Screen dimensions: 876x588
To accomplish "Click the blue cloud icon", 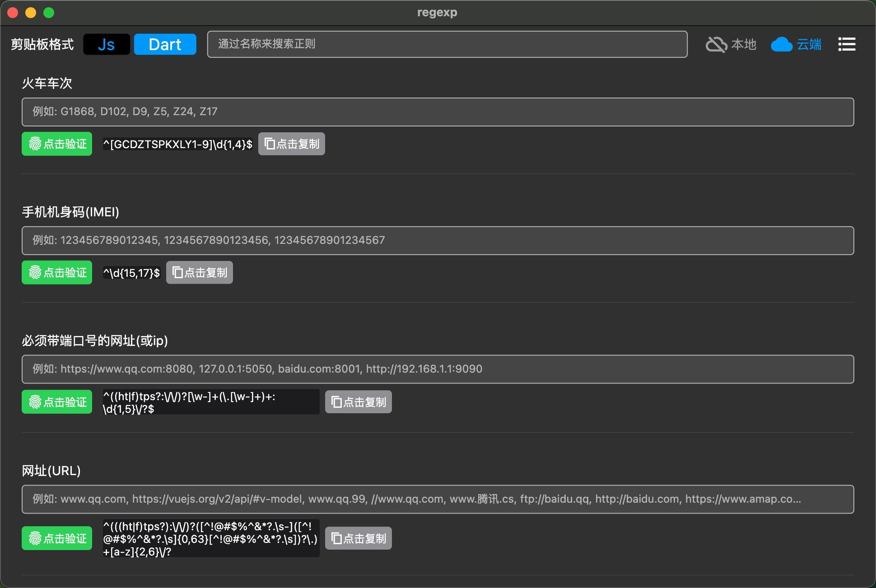I will [782, 44].
